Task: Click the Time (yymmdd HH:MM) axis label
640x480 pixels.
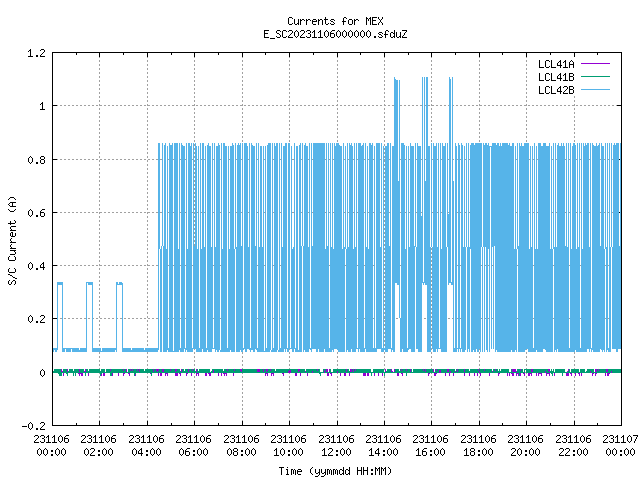Action: point(335,471)
